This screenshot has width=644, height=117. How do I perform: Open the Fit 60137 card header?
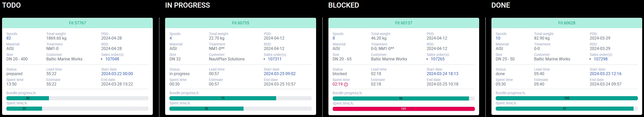pos(404,23)
